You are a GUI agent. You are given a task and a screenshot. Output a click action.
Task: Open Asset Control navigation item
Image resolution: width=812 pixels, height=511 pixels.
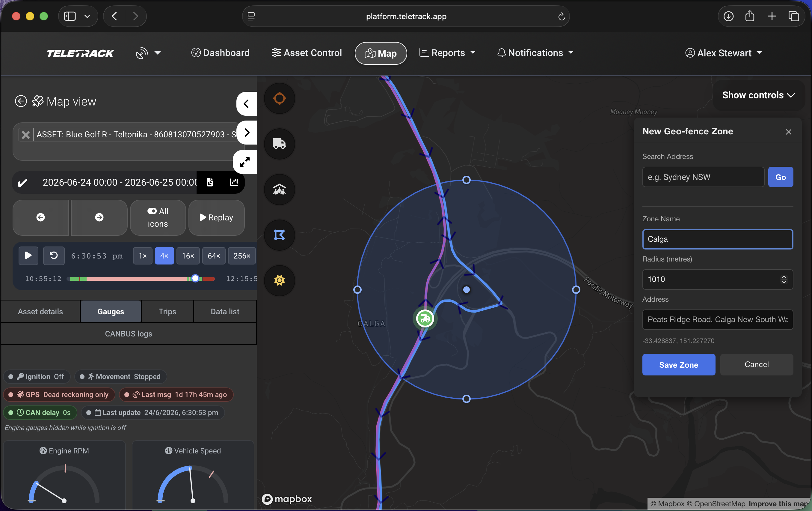click(x=307, y=53)
